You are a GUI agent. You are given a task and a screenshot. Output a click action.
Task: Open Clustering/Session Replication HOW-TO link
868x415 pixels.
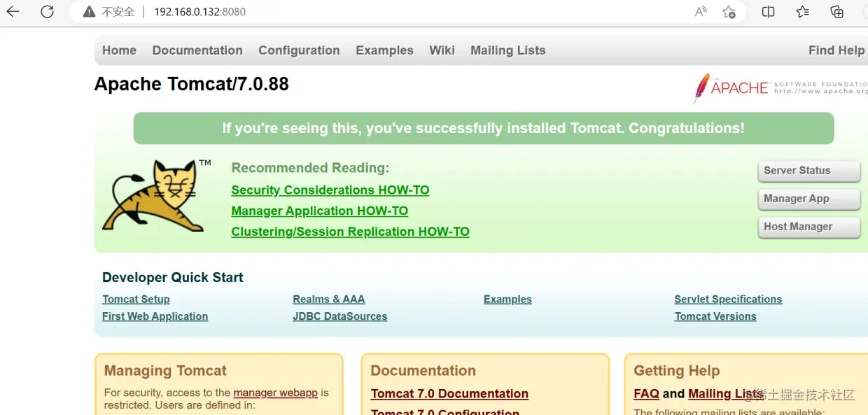tap(351, 232)
